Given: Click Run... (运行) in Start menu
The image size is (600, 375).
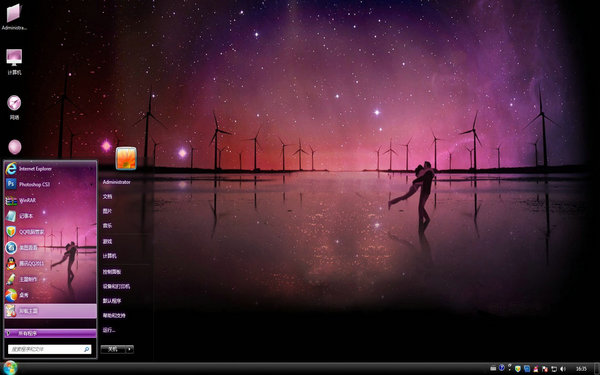Looking at the screenshot, I should point(109,330).
